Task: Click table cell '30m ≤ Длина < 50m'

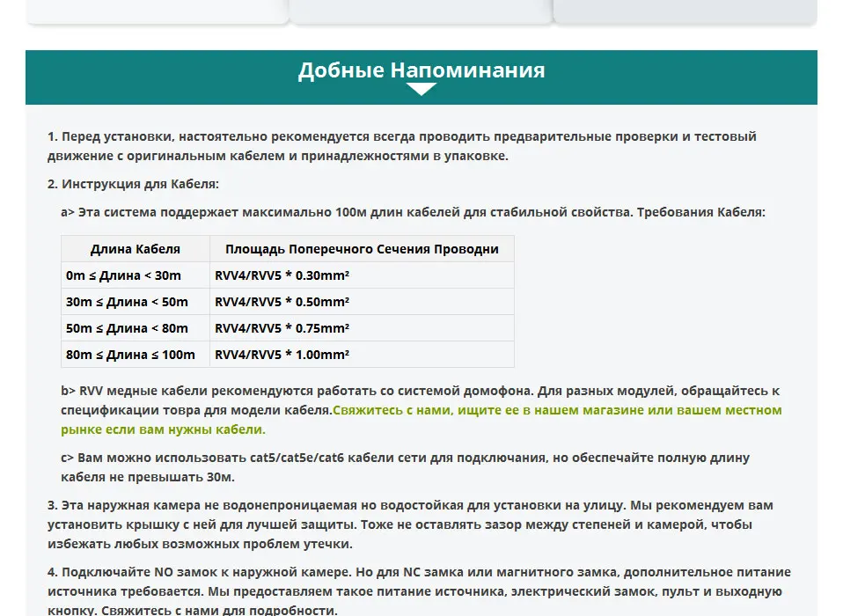Action: pos(136,302)
